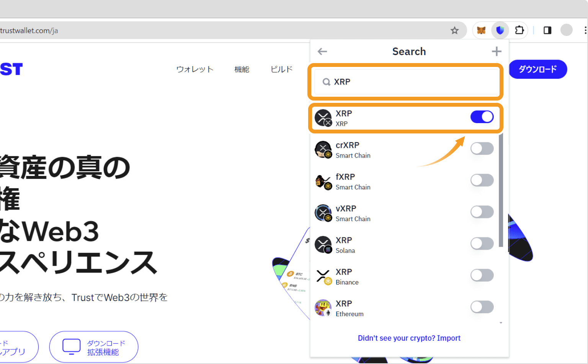Click the ダウンロード 拡張機能 button
The image size is (588, 364).
click(94, 347)
